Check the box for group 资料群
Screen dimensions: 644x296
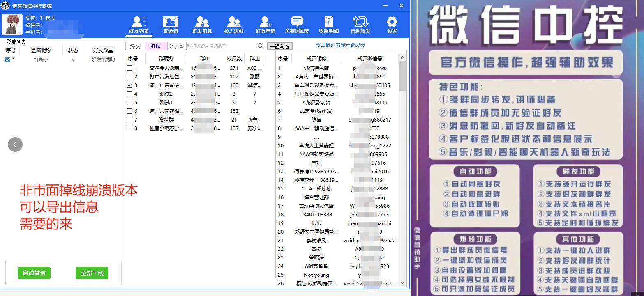coord(130,120)
